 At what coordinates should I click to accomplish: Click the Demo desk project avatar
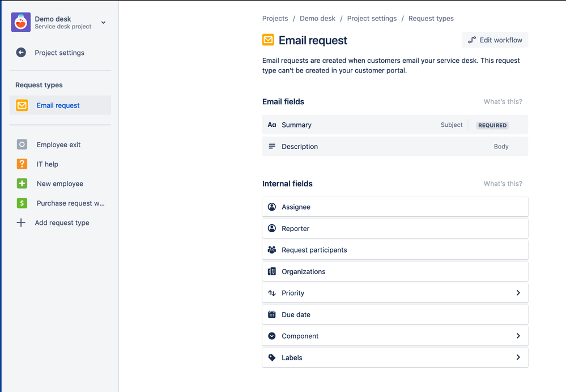point(20,22)
